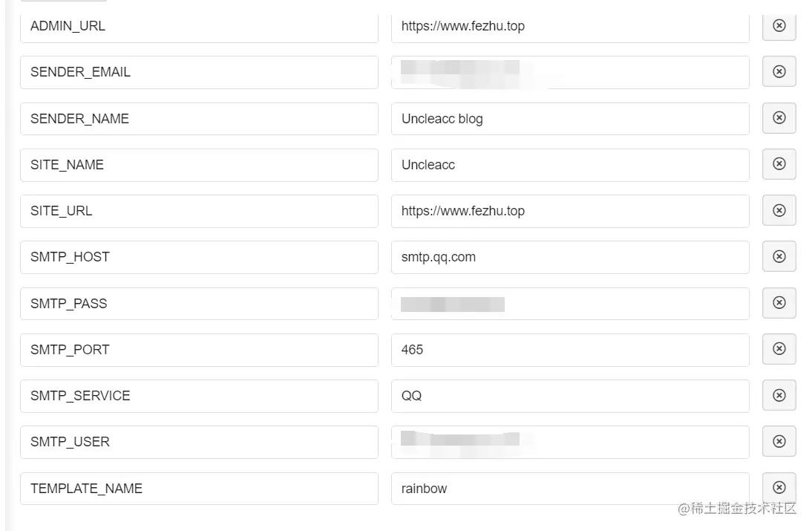
Task: Click the smtp.qq.com value field
Action: 569,257
